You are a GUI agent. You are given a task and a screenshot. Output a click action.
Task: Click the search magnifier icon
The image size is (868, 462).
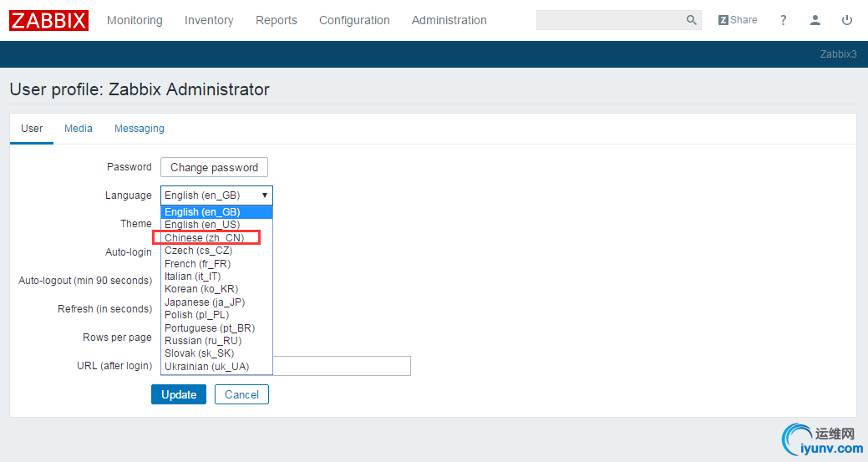tap(692, 20)
